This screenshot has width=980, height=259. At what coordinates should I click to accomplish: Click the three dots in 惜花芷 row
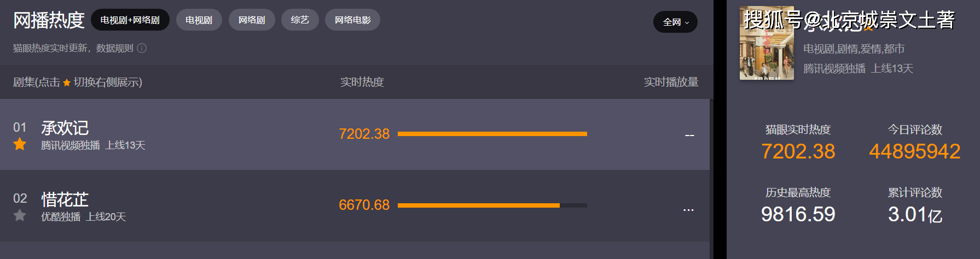click(688, 210)
